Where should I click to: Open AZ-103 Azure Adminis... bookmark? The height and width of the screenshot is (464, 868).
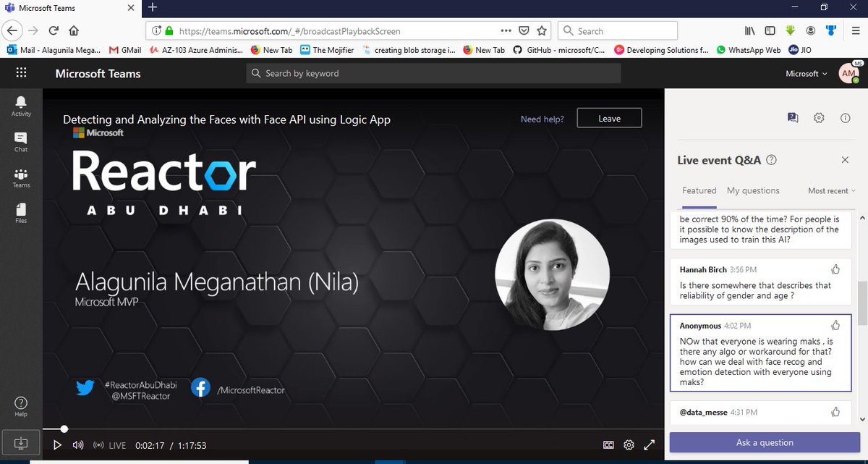point(197,50)
